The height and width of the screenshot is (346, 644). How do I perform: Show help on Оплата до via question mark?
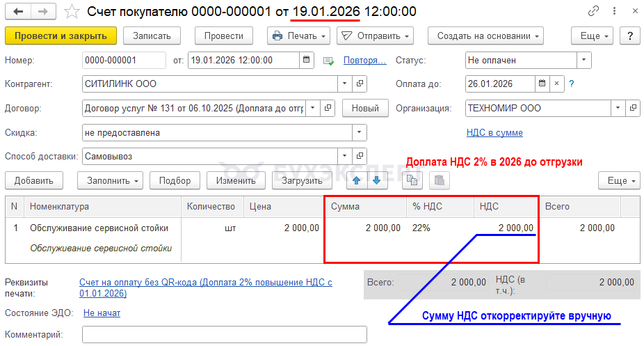tap(571, 84)
